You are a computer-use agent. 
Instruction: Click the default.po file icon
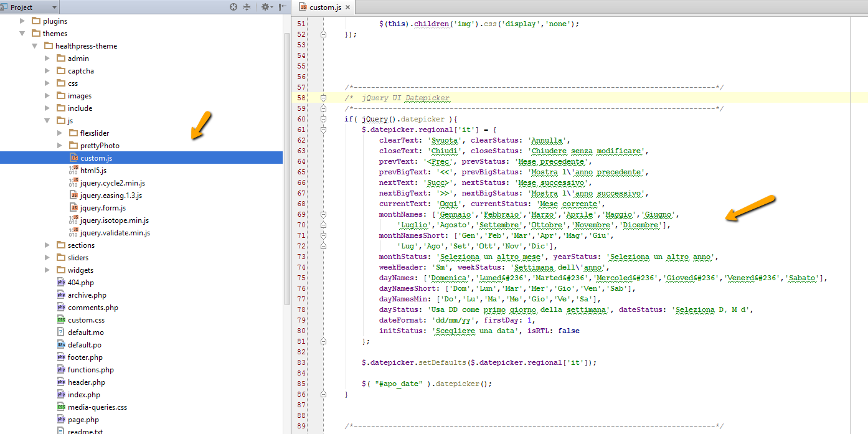point(61,345)
